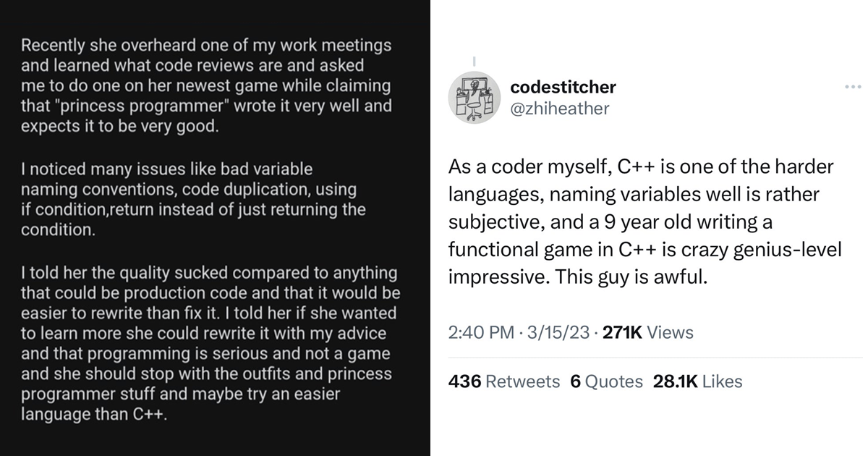Show the 436 Retweets list
This screenshot has width=868, height=456.
pos(504,381)
